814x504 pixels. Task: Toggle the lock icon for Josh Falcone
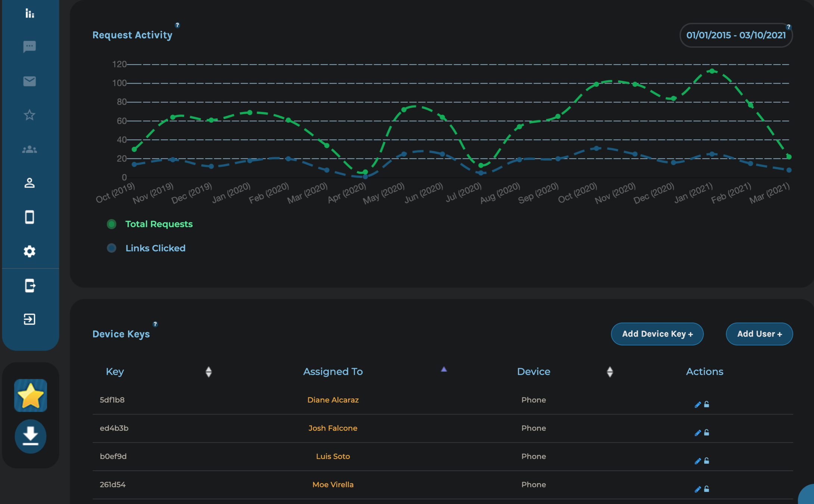tap(706, 433)
